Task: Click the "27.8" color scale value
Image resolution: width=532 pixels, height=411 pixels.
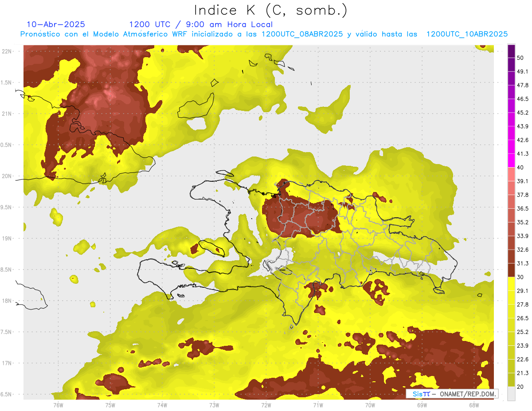Action: click(x=523, y=305)
